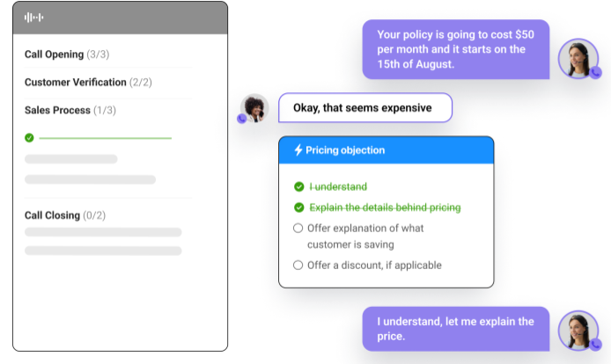This screenshot has height=364, width=611.
Task: Click the 'Okay, that seems expensive' message
Action: pos(365,108)
